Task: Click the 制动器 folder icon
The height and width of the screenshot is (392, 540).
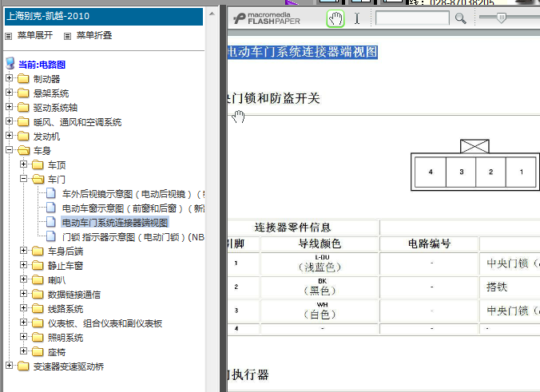Action: click(x=23, y=79)
